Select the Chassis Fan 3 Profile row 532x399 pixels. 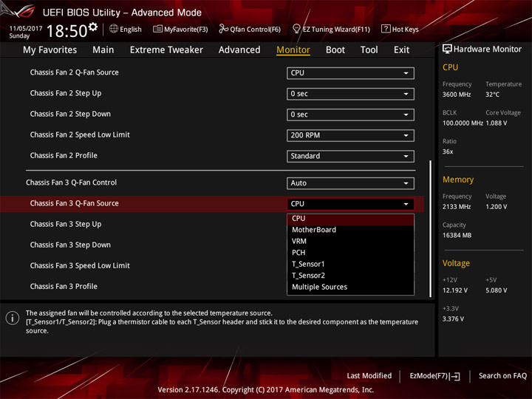212,287
